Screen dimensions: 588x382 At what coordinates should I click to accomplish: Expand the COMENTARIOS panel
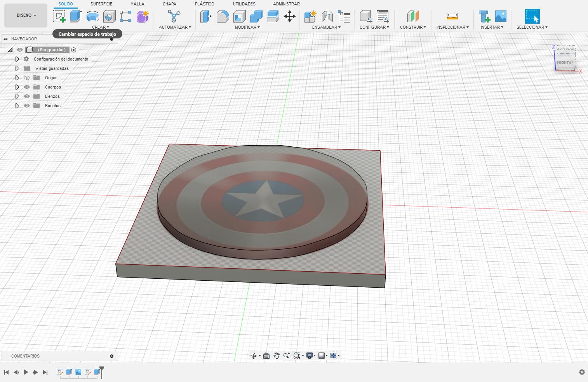point(111,356)
